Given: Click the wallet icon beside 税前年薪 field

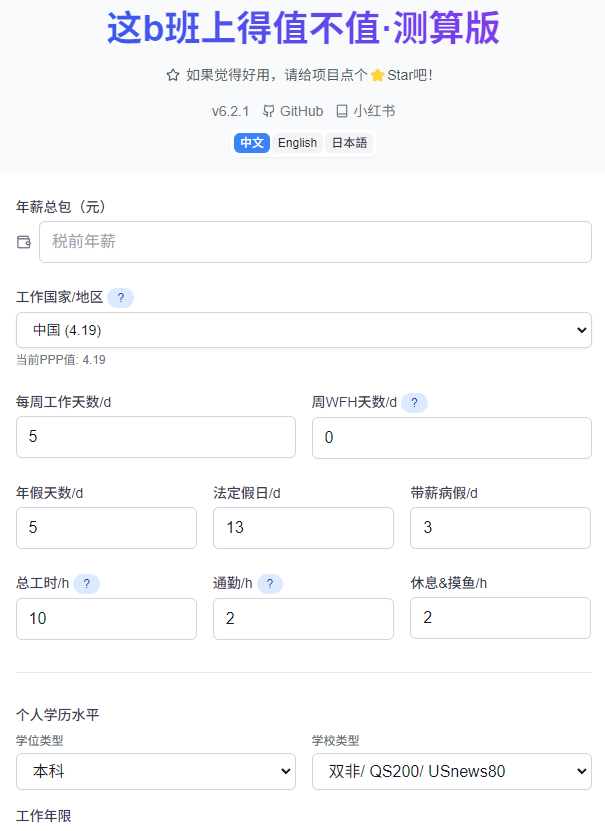Looking at the screenshot, I should click(24, 242).
